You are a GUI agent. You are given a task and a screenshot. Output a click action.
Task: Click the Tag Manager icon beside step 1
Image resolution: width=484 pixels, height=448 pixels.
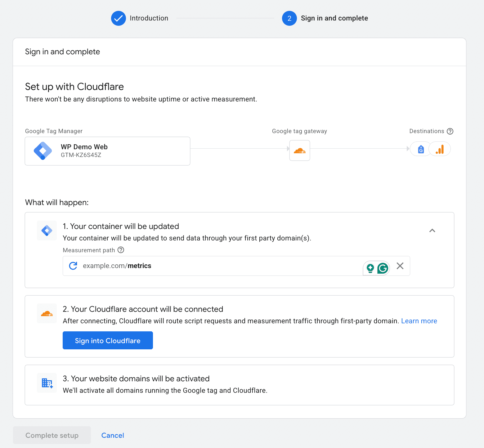(x=47, y=231)
